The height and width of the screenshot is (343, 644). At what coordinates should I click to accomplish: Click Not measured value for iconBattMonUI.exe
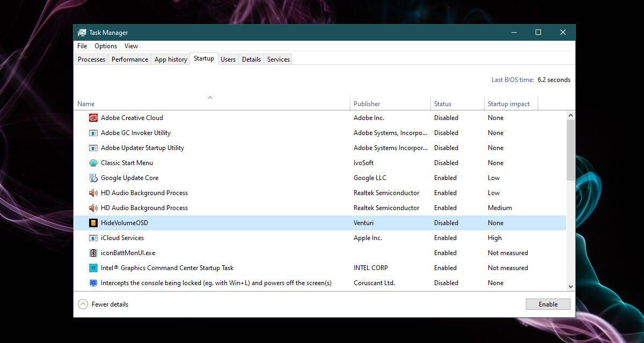coord(508,253)
